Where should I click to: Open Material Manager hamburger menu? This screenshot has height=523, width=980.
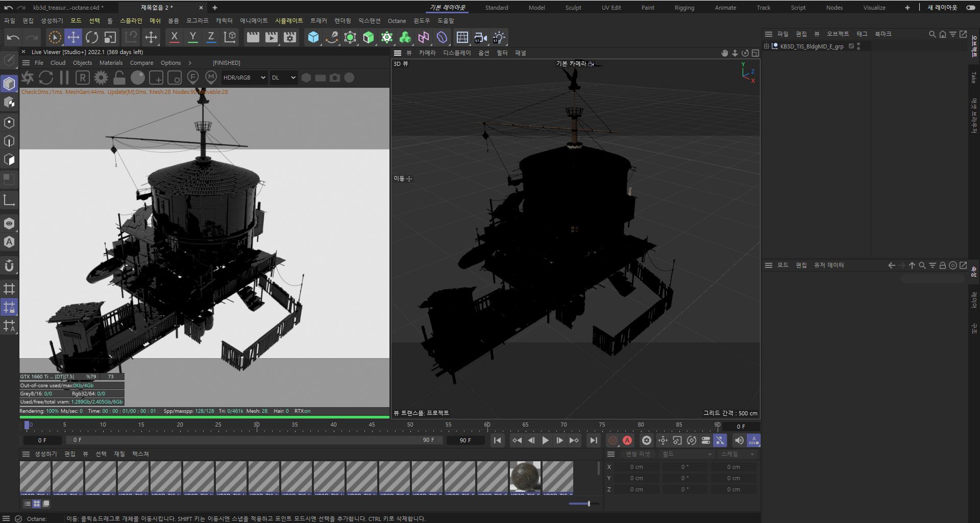tap(26, 454)
